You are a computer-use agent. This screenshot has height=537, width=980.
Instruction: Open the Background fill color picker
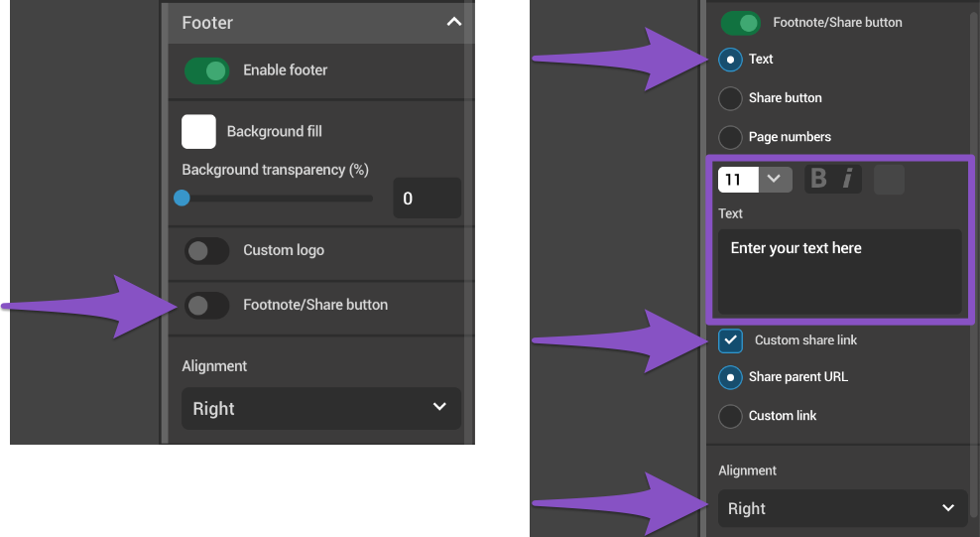[198, 131]
